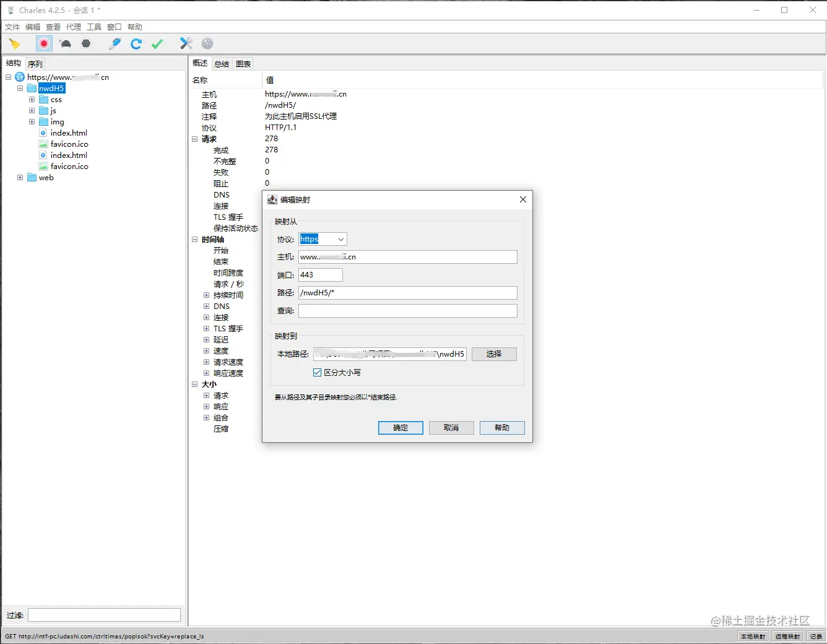Focus the 路径 field containing /nwdH5/*

408,293
